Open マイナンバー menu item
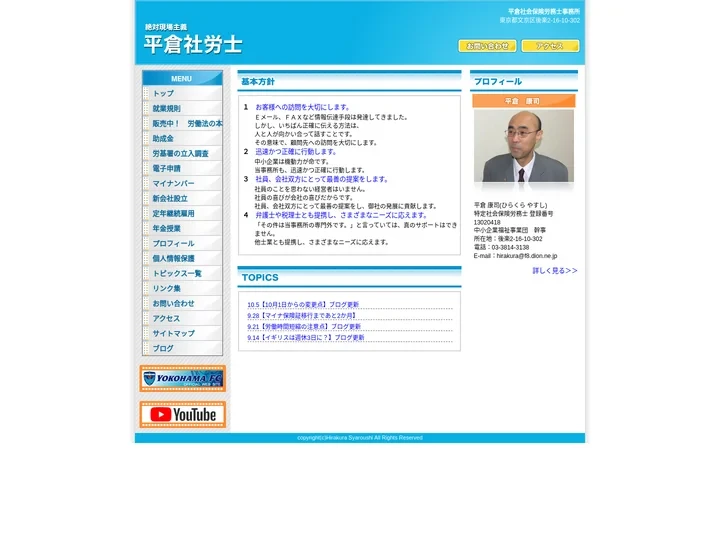The width and height of the screenshot is (720, 540). click(x=182, y=183)
